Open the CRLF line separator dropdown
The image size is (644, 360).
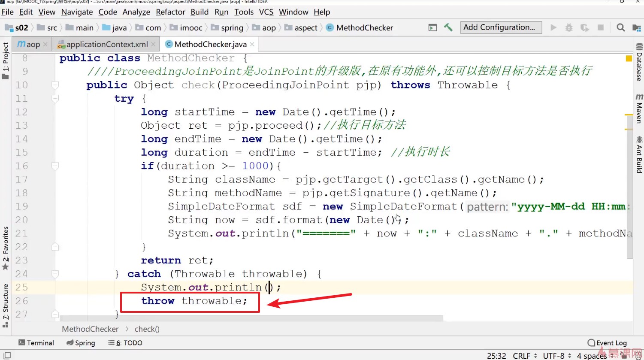click(525, 356)
